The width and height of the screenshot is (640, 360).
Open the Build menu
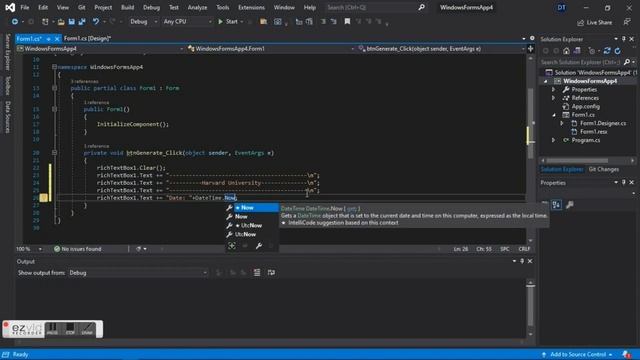[127, 7]
